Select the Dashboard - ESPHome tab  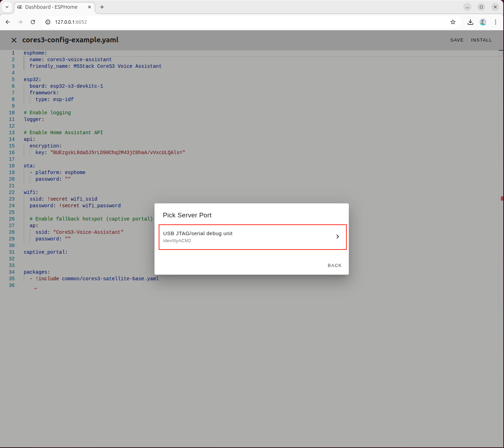(51, 7)
